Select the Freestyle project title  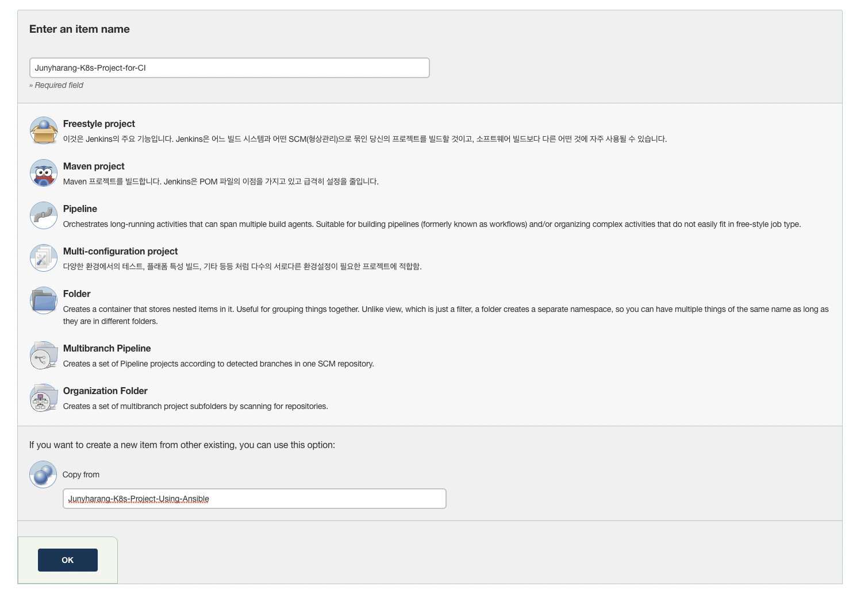coord(99,124)
